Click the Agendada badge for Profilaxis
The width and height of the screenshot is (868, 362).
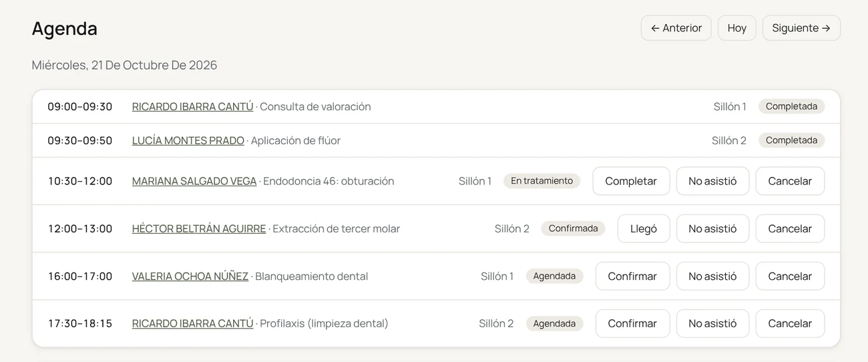[554, 323]
